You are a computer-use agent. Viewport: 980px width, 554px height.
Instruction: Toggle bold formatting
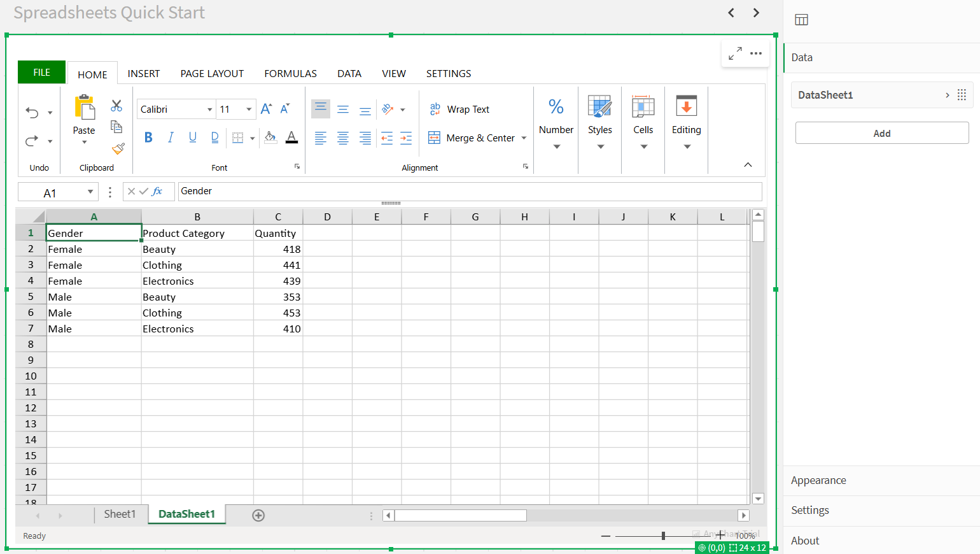pos(148,138)
